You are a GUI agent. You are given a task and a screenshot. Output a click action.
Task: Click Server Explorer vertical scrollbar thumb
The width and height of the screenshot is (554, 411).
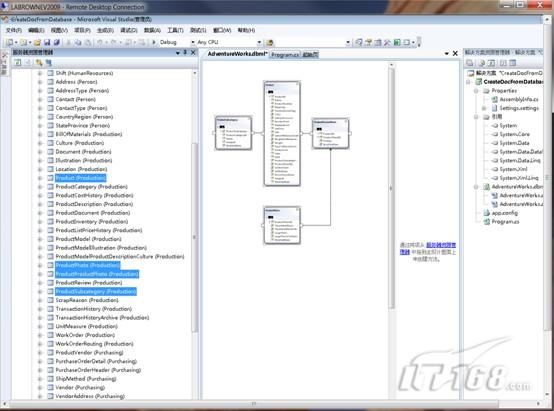(x=195, y=237)
